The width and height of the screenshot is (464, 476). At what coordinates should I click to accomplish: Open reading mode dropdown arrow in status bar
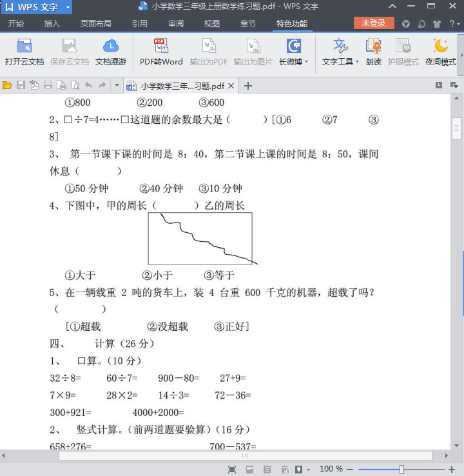tap(309, 470)
